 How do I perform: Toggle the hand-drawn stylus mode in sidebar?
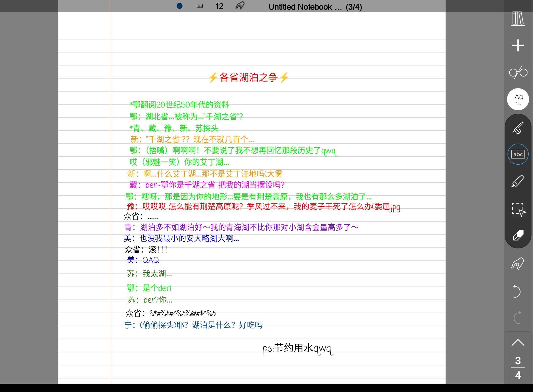(x=518, y=264)
